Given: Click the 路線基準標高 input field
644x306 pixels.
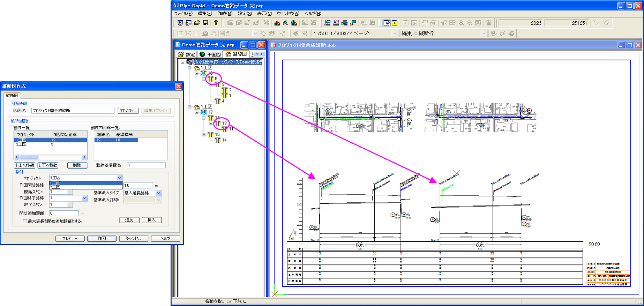Looking at the screenshot, I should 146,165.
